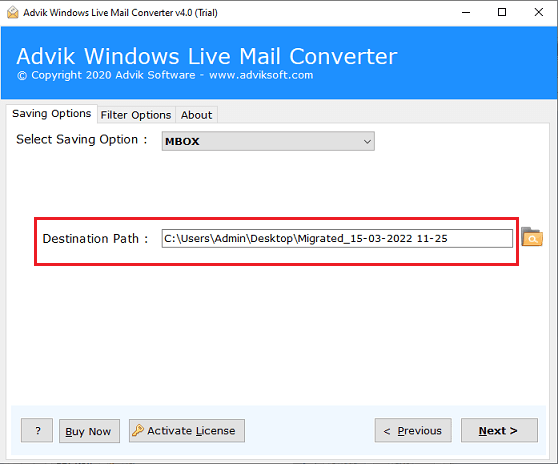Click the Activate License button
Screen dimensions: 558x464
(187, 431)
